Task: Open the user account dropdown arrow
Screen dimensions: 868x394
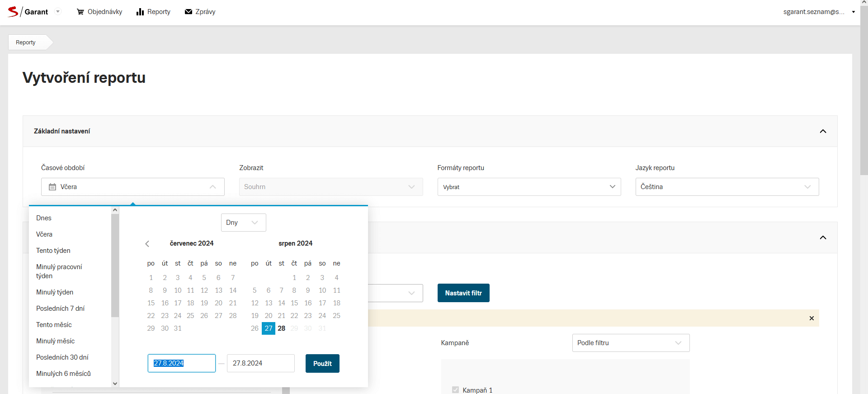Action: 853,12
